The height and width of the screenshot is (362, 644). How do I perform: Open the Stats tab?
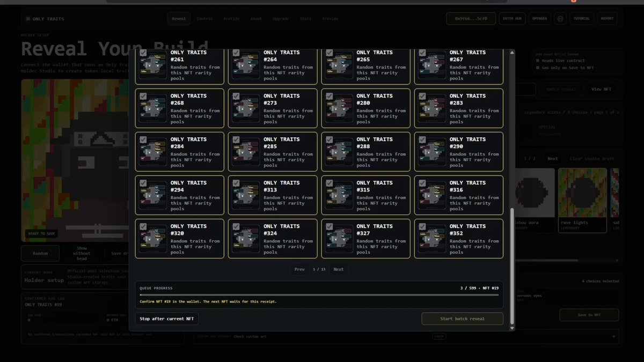point(305,19)
